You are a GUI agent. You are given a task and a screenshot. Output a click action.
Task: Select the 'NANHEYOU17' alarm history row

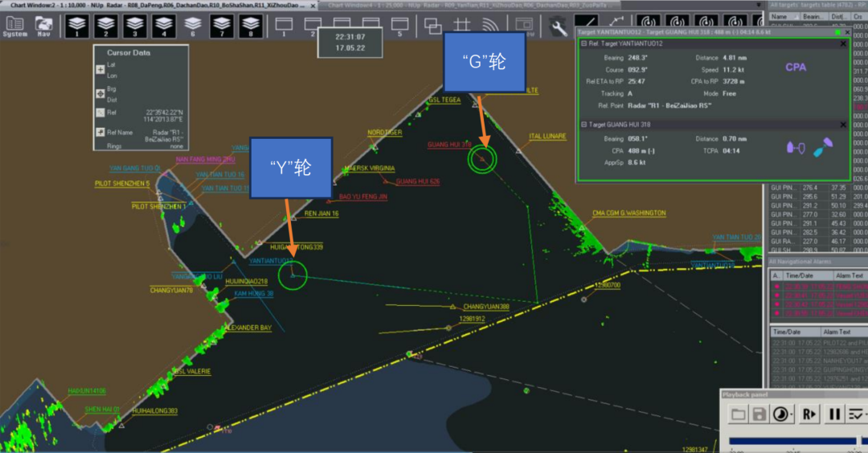(820, 361)
